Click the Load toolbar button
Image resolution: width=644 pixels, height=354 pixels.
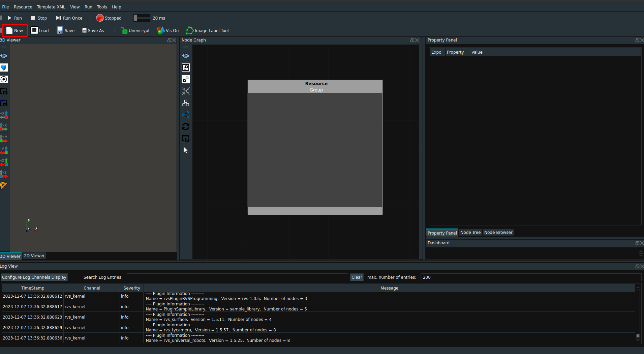[40, 30]
